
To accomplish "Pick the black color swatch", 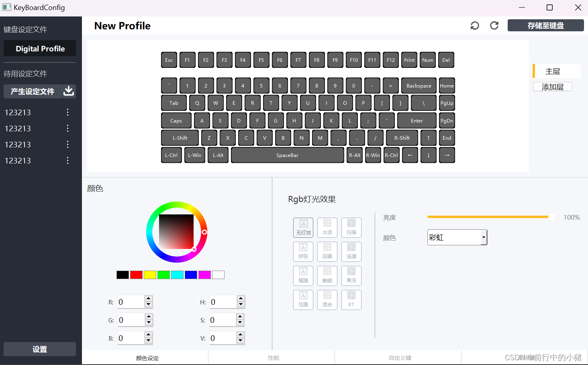I will pos(122,275).
